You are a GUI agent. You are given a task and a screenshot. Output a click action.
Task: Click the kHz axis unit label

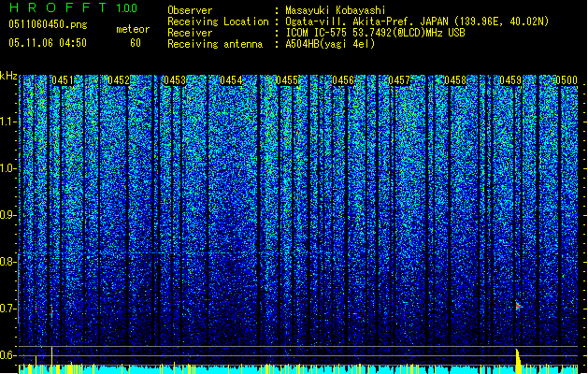[8, 76]
